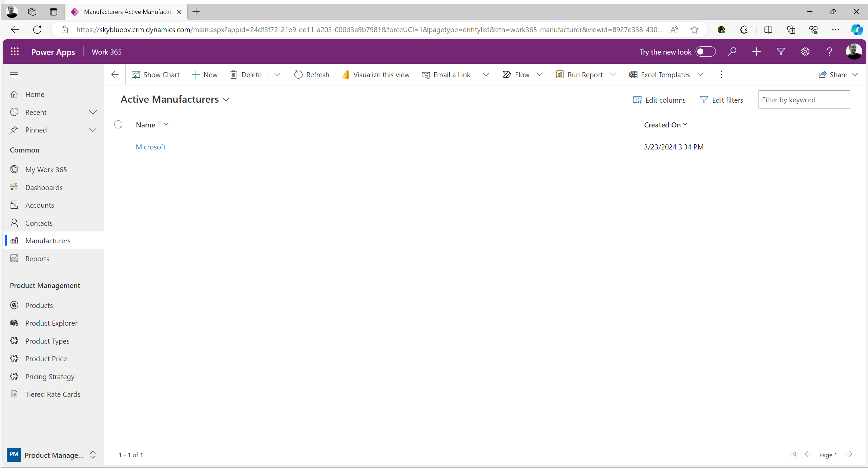This screenshot has width=868, height=468.
Task: Click the Delete trash can icon
Action: click(233, 75)
